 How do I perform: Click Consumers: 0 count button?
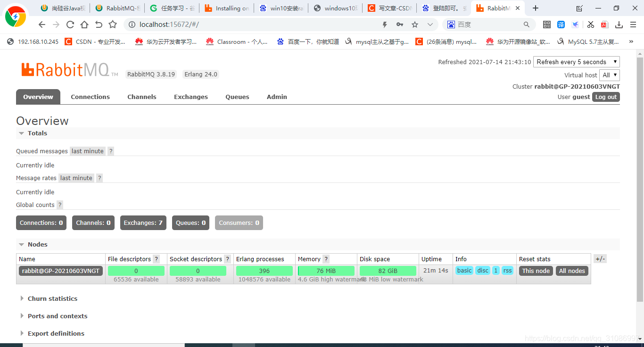coord(239,223)
